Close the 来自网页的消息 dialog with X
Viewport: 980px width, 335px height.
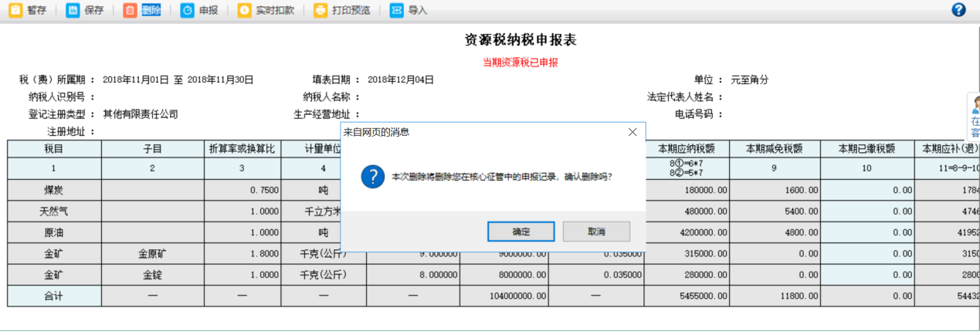point(632,132)
